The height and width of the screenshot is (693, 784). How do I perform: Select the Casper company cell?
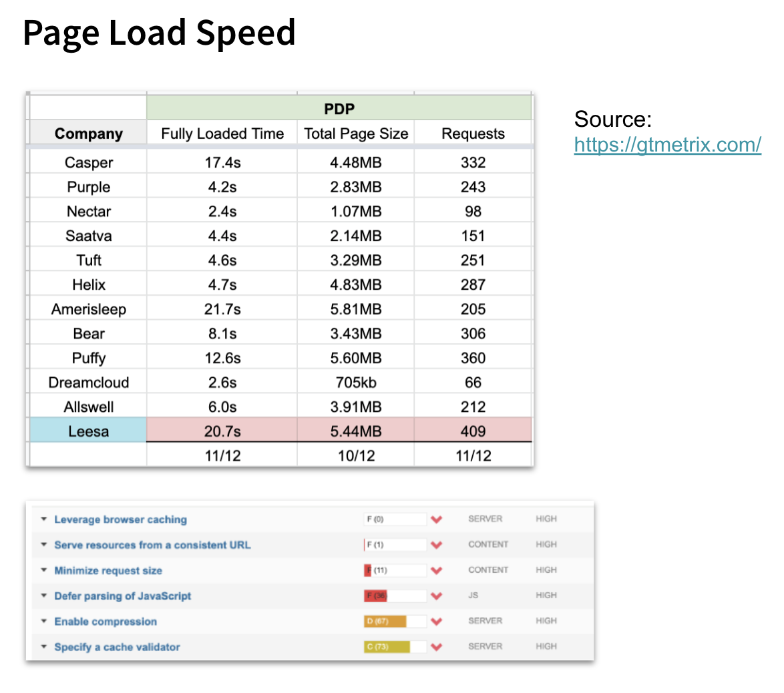pyautogui.click(x=89, y=162)
